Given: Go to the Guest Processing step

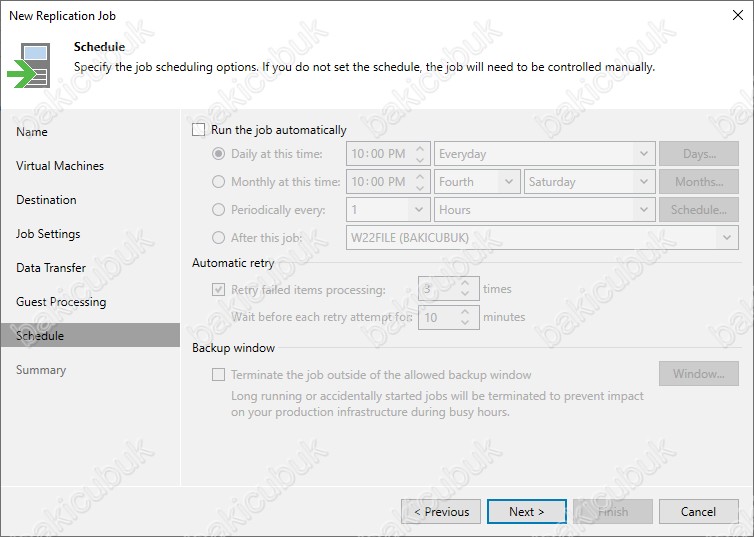Looking at the screenshot, I should coord(61,302).
